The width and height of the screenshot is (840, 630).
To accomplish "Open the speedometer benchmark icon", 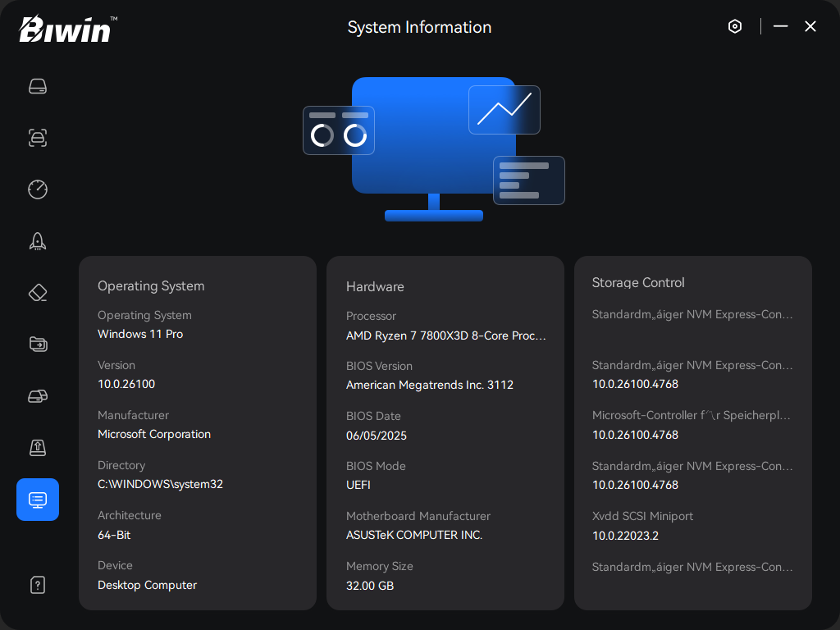I will coord(38,189).
